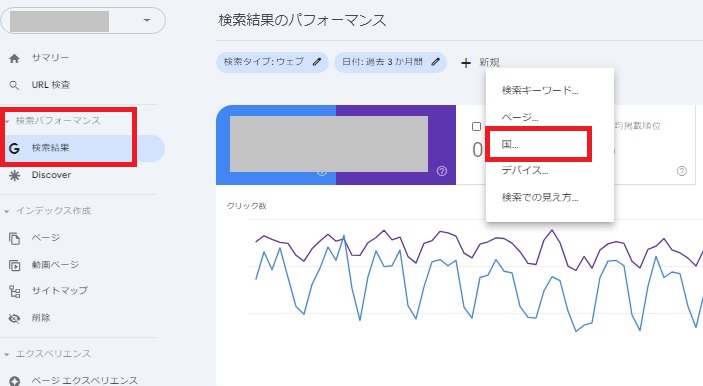
Task: Open the property selector dropdown arrow
Action: click(147, 20)
